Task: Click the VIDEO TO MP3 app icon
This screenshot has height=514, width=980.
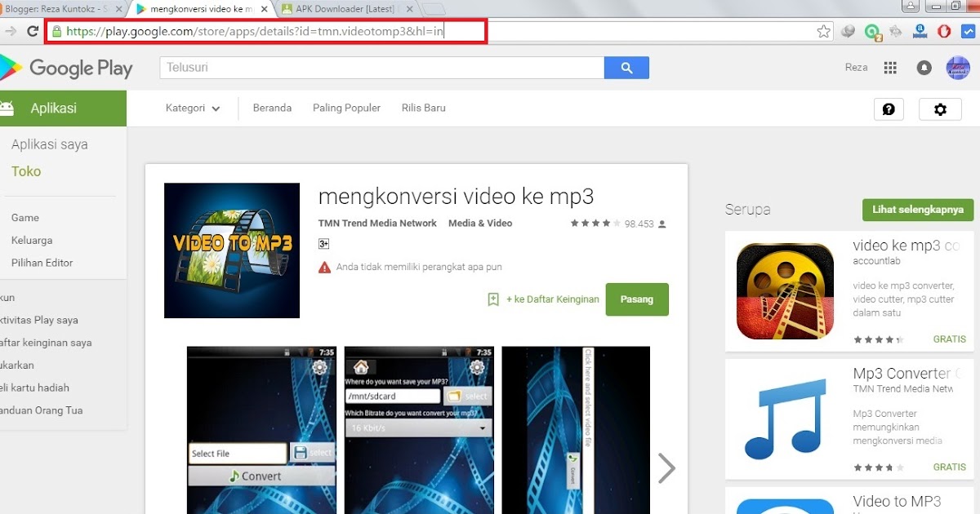Action: (232, 250)
